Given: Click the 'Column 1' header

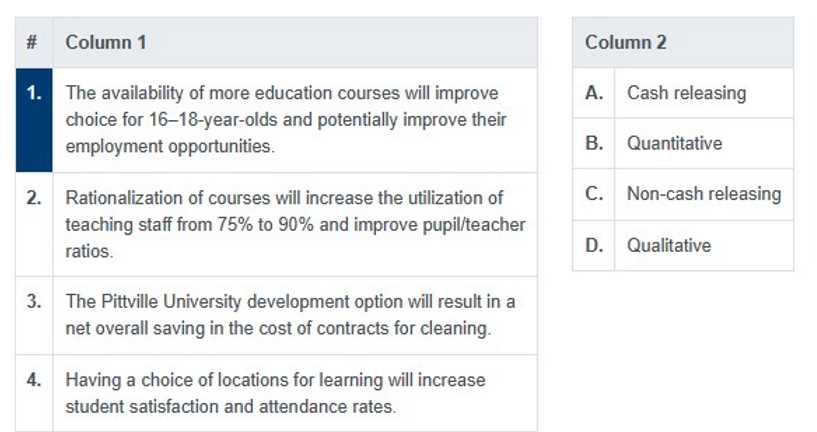Looking at the screenshot, I should pyautogui.click(x=106, y=42).
